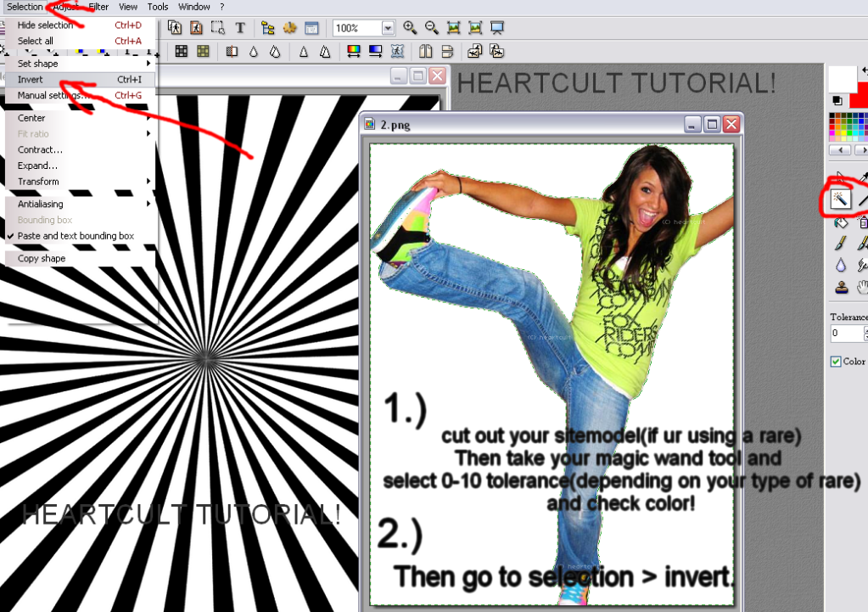
Task: Click the Show selection toolbar icon
Action: (x=217, y=28)
